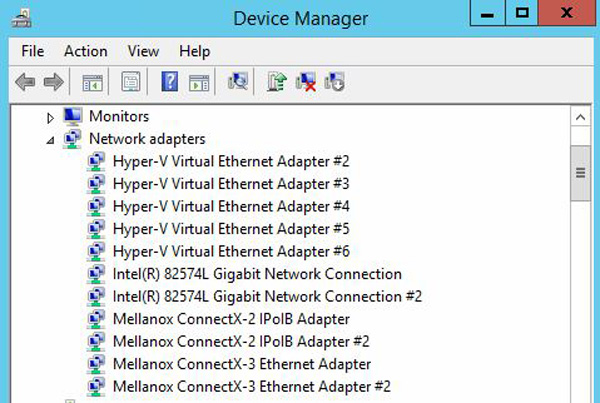Select Intel(R) 82574L Gigabit Network Connection #2
This screenshot has height=403, width=600.
(267, 296)
